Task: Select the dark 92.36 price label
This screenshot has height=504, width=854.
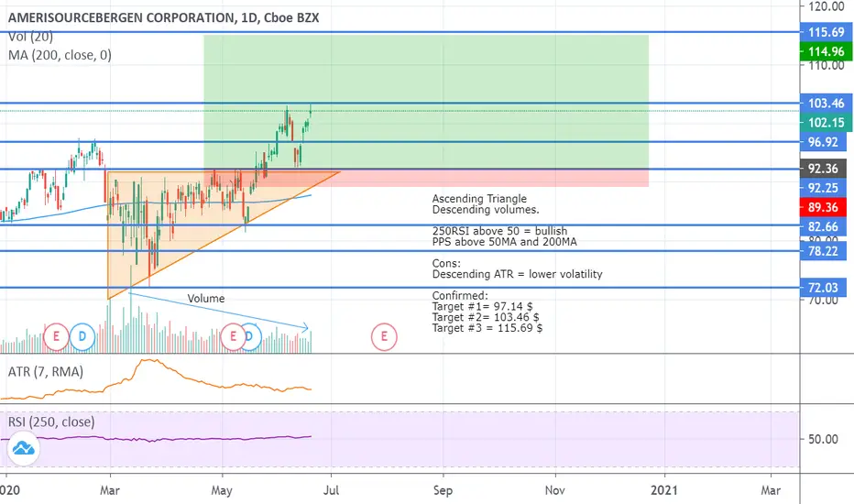Action: (x=823, y=169)
